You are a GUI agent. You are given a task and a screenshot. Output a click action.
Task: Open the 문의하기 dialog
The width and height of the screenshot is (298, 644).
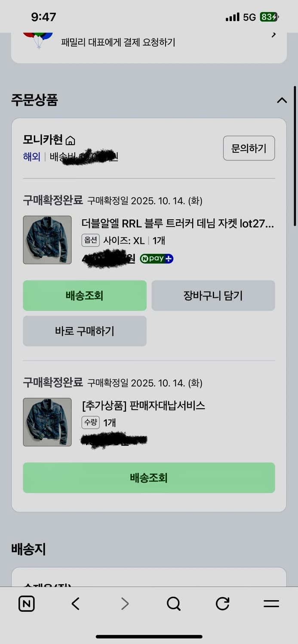(x=249, y=148)
